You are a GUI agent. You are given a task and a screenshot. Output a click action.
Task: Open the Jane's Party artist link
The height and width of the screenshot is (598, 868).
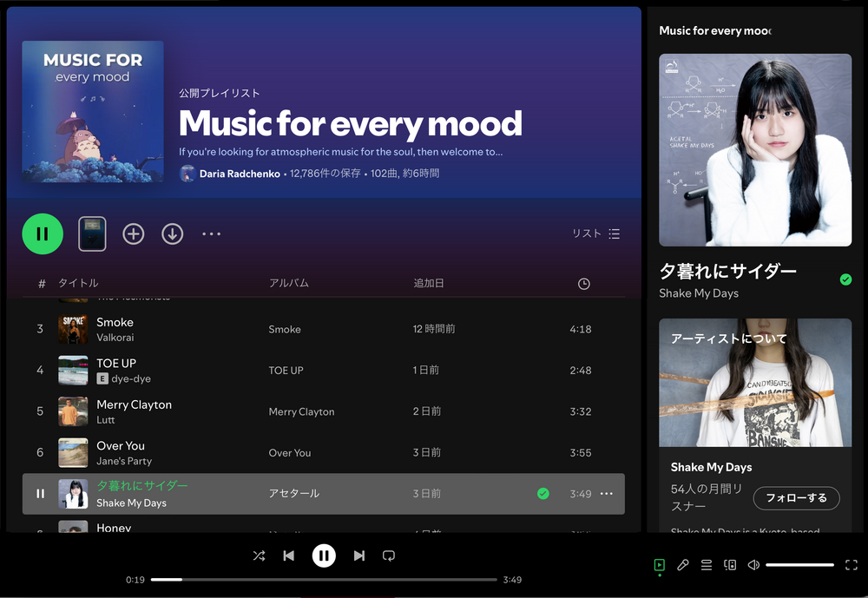point(124,461)
